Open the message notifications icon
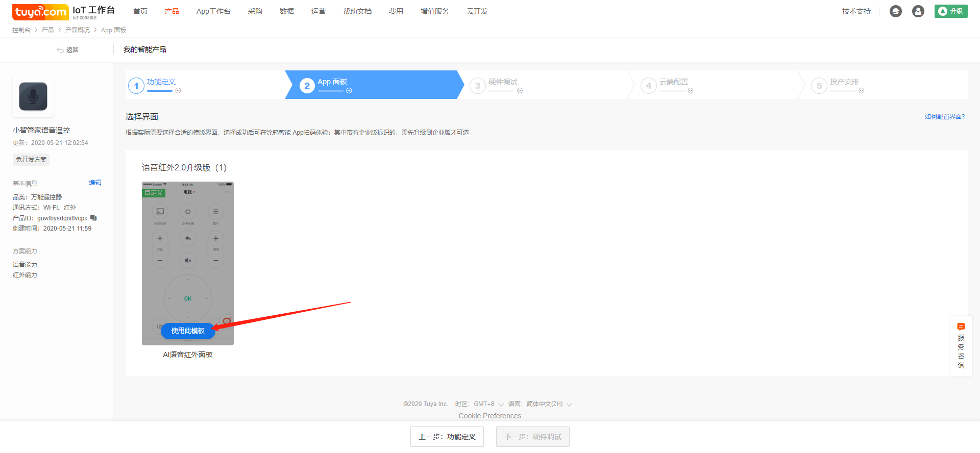 point(895,11)
